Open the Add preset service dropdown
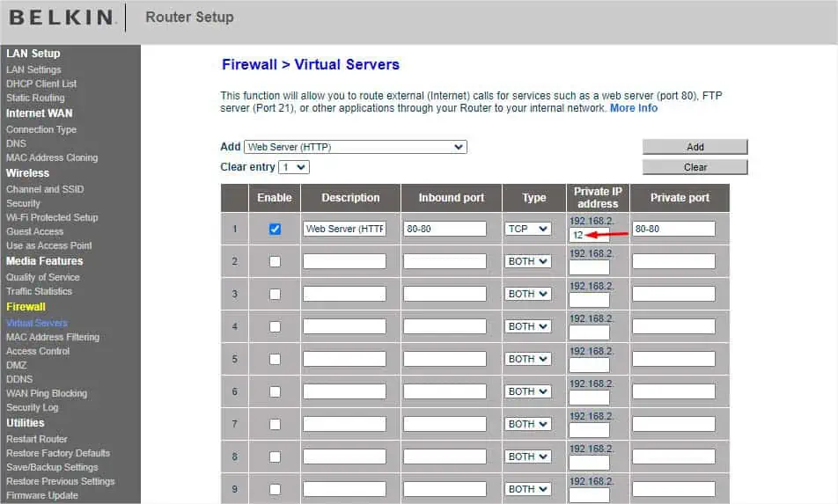 pyautogui.click(x=355, y=147)
